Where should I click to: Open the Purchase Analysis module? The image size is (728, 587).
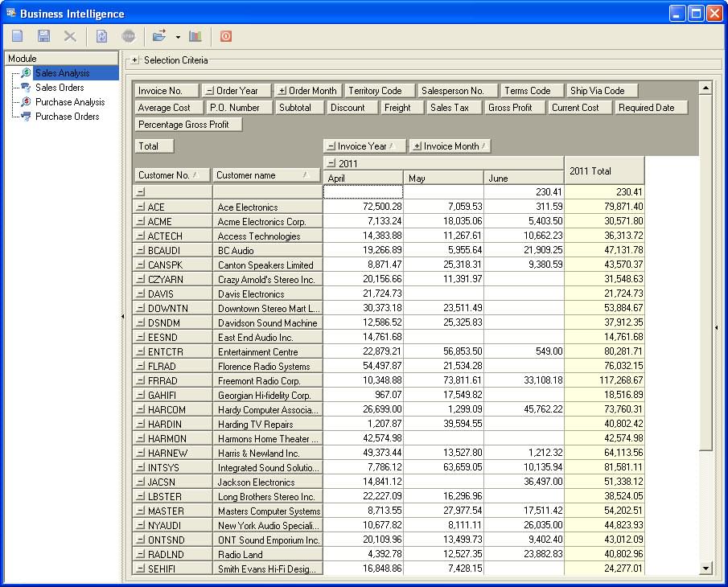click(x=70, y=101)
